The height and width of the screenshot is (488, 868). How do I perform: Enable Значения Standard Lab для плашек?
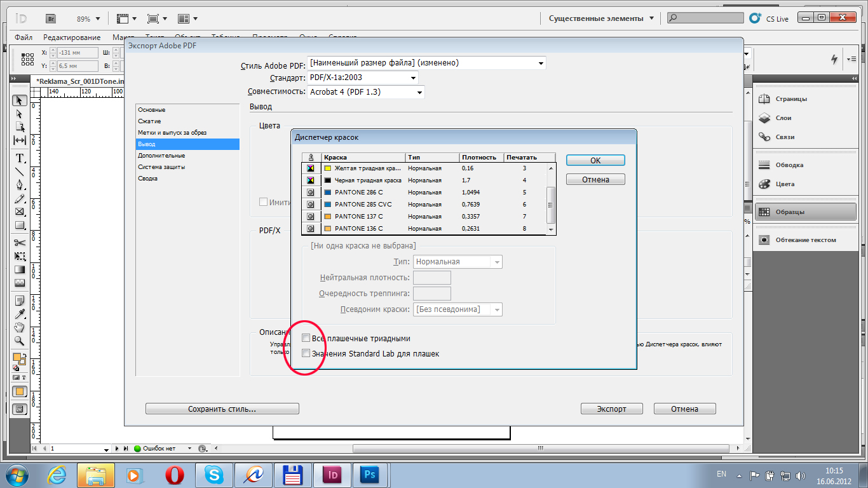(306, 353)
